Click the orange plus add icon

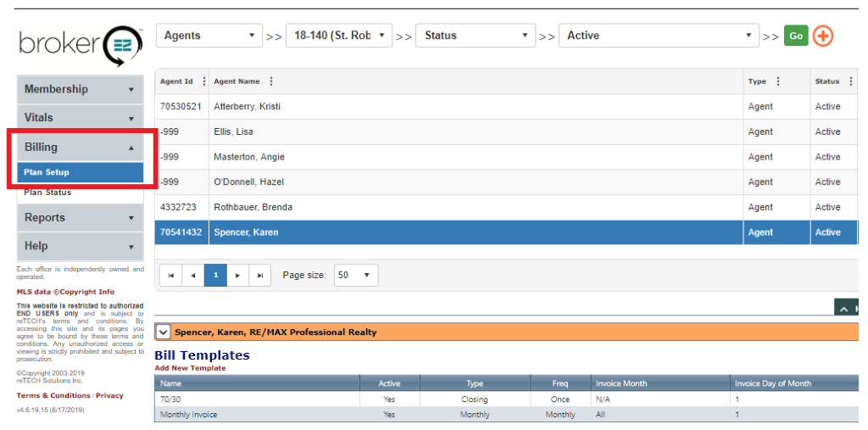click(822, 36)
